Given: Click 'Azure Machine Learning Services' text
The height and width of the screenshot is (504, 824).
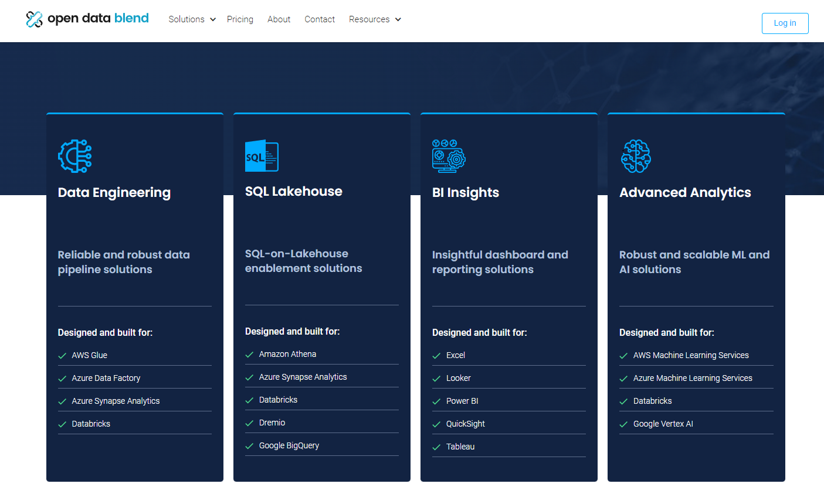Looking at the screenshot, I should point(693,378).
